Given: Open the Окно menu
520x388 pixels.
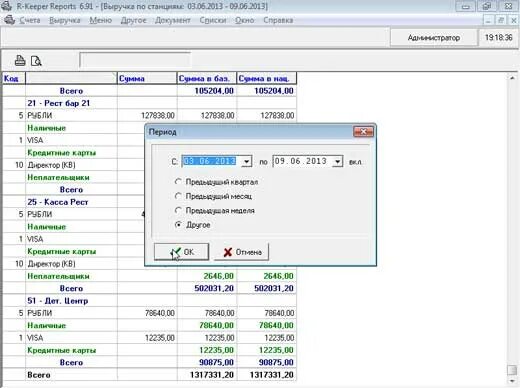Looking at the screenshot, I should [x=245, y=20].
